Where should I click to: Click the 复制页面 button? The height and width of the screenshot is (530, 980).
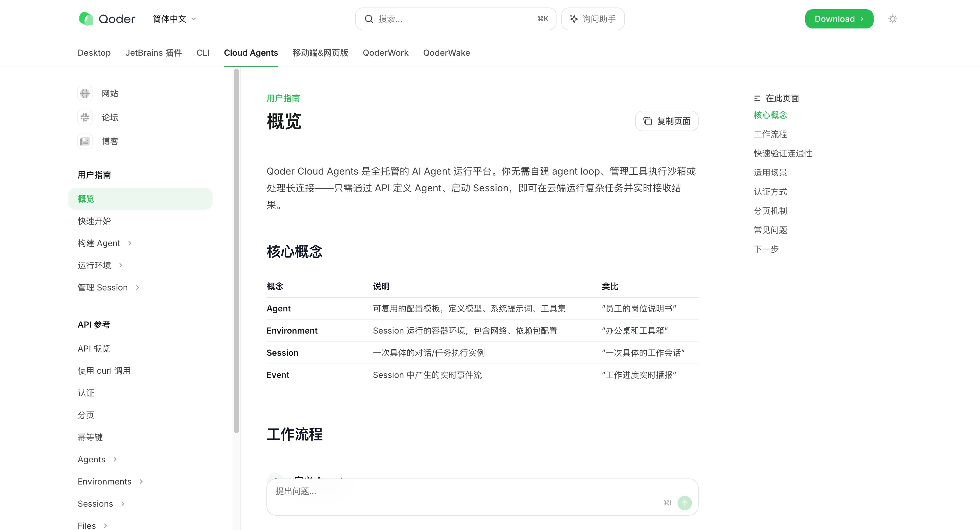point(667,121)
